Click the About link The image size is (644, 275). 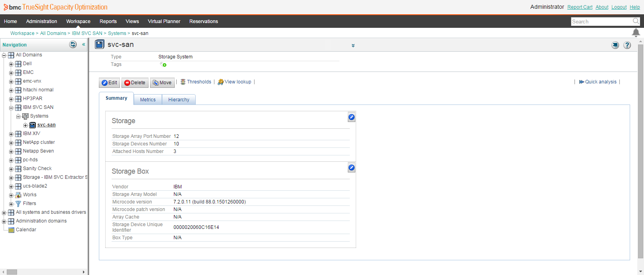602,7
